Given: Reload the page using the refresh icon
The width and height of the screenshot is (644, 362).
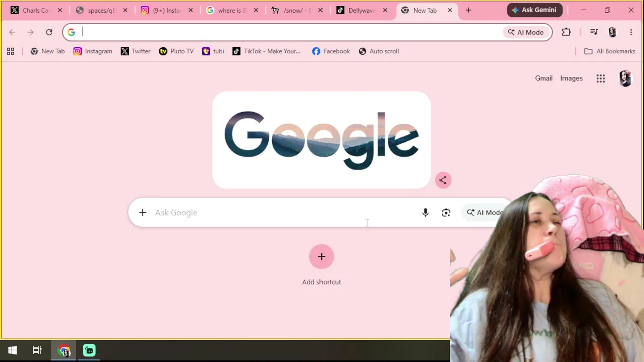Looking at the screenshot, I should [x=49, y=32].
